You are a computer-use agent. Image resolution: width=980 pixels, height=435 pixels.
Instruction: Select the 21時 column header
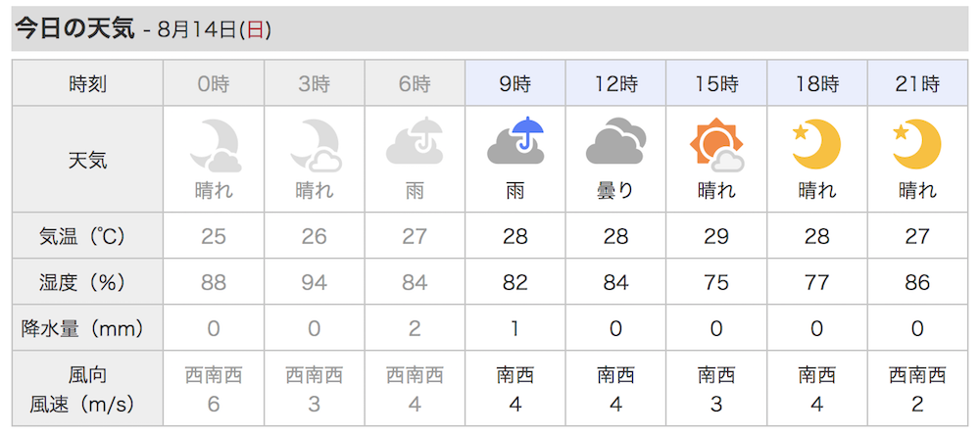(x=917, y=83)
